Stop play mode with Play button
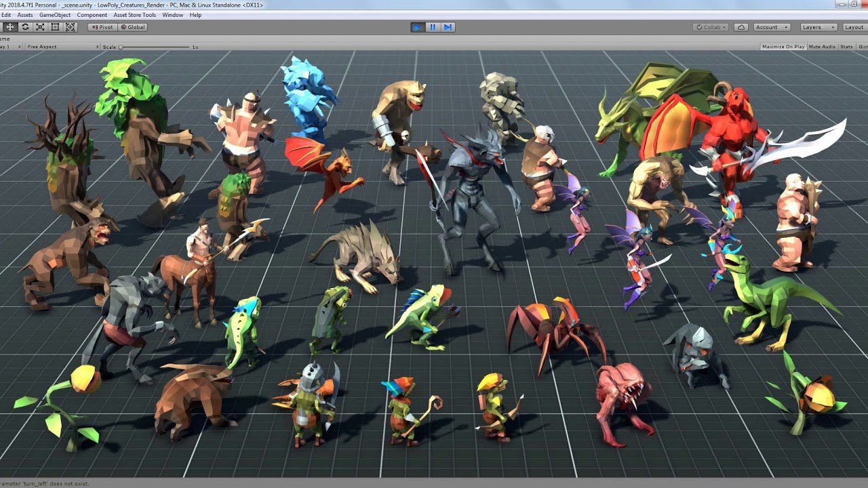The image size is (868, 488). 417,27
